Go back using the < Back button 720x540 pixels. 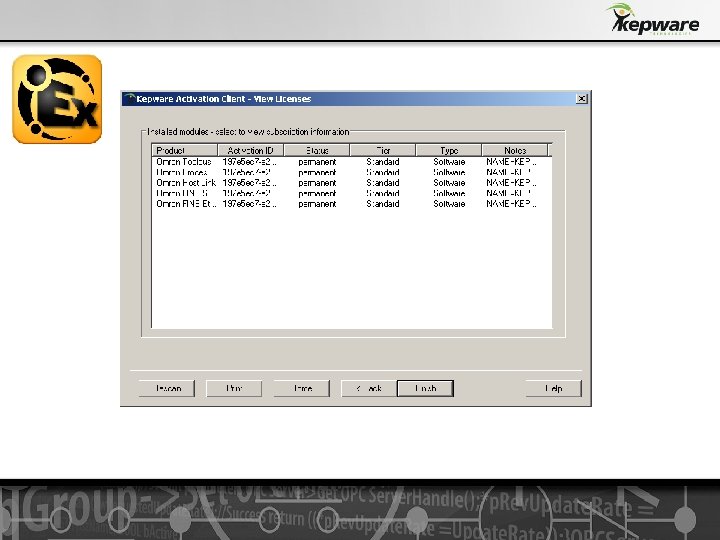point(369,388)
